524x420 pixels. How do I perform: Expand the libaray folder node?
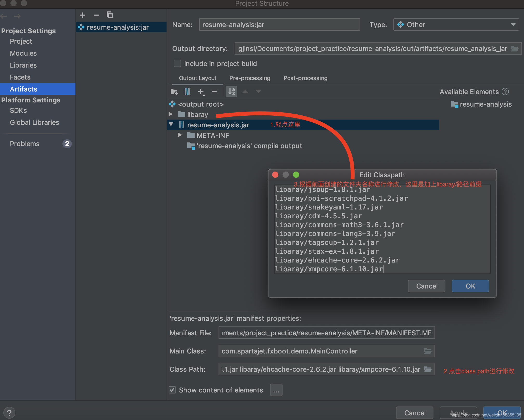point(171,114)
